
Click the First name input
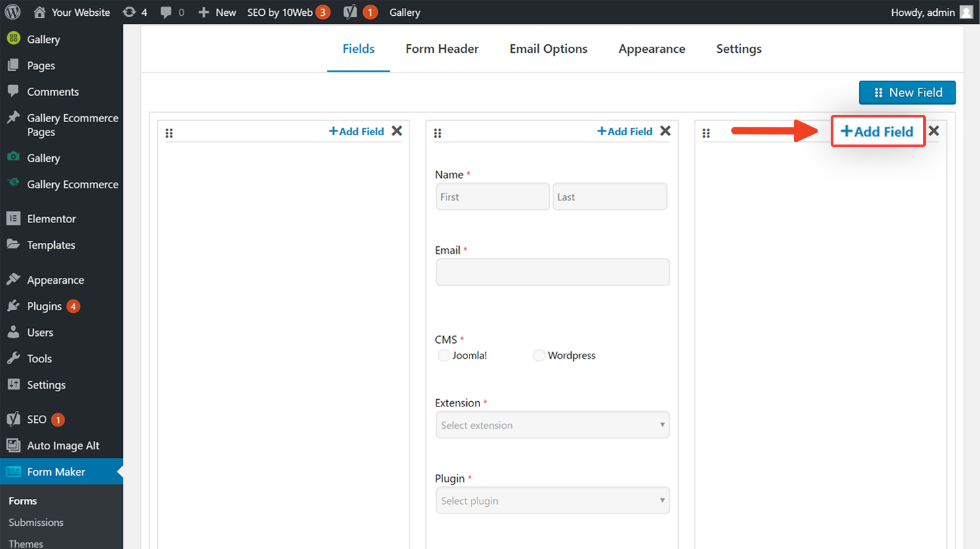pyautogui.click(x=493, y=197)
